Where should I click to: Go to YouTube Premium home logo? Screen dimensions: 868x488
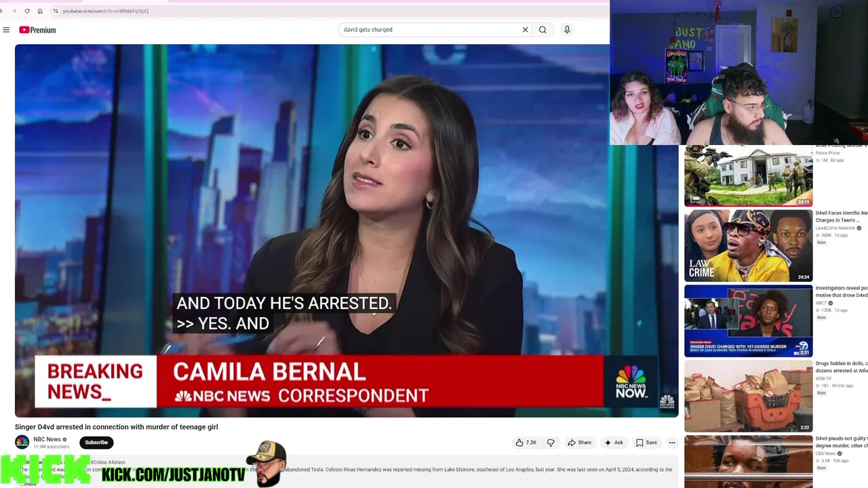click(37, 30)
